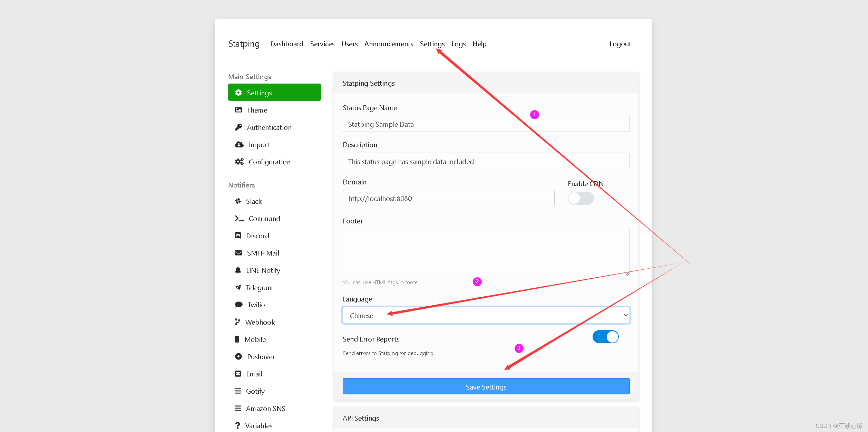Click the Logout button

coord(619,44)
